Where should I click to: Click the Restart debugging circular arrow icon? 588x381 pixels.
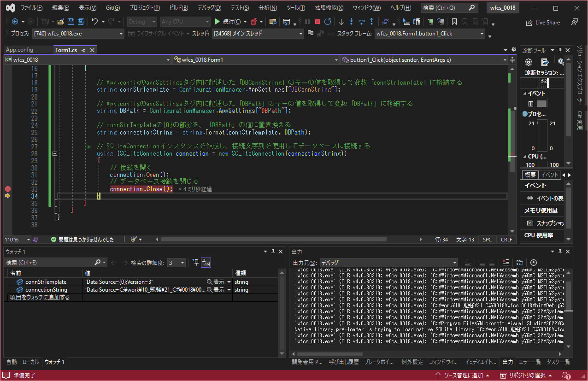[x=327, y=21]
